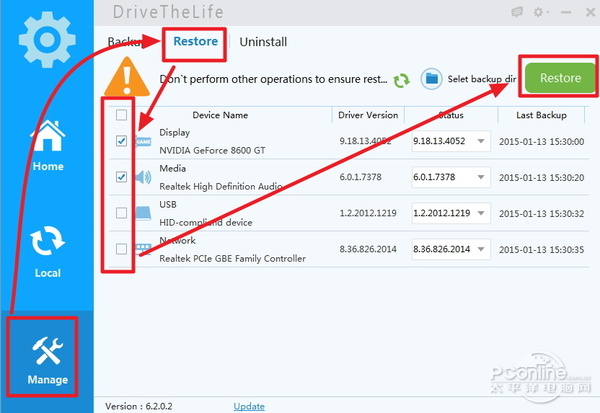Click the green Restore button
The width and height of the screenshot is (600, 413).
(x=560, y=78)
